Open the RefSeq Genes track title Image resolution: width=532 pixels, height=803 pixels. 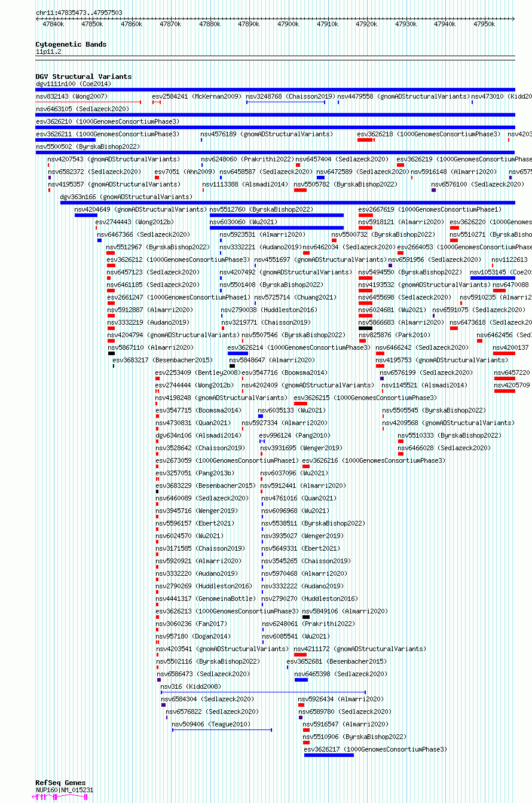click(61, 783)
